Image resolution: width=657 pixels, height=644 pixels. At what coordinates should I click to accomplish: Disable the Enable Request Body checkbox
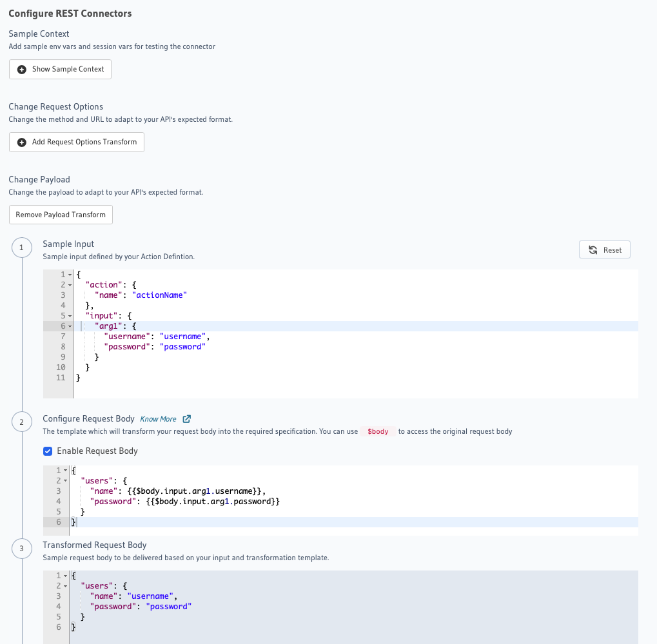[47, 451]
